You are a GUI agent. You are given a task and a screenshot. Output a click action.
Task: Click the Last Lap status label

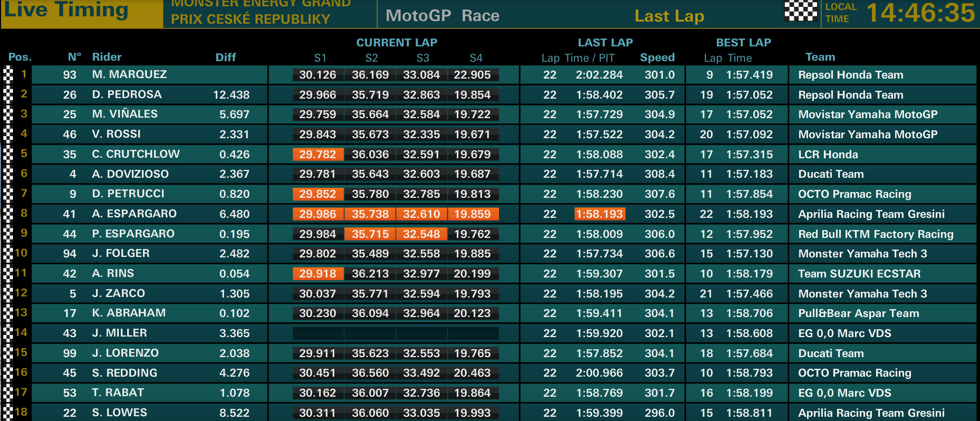[669, 16]
